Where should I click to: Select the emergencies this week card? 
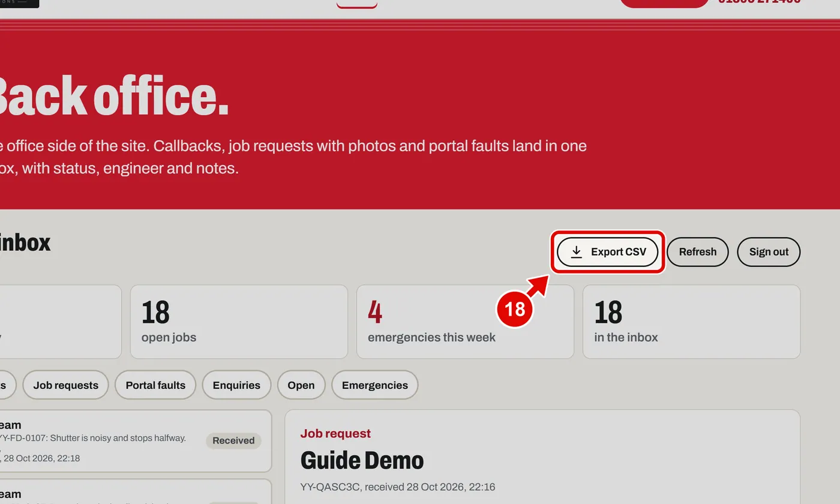click(x=465, y=322)
